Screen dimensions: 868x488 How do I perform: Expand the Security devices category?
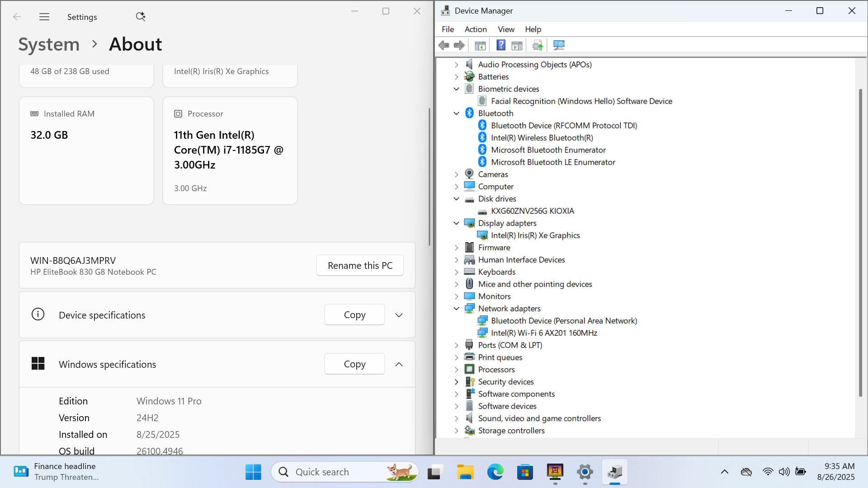457,382
